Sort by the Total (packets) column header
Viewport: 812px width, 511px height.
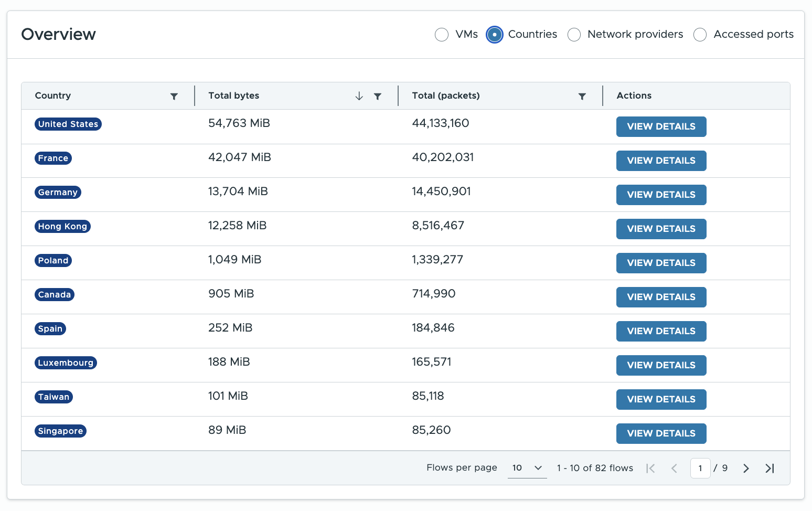[x=446, y=95]
